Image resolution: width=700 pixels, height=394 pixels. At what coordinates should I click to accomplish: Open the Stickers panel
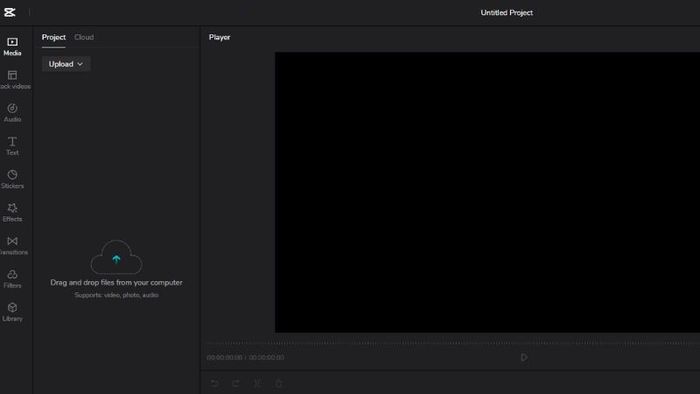[12, 179]
